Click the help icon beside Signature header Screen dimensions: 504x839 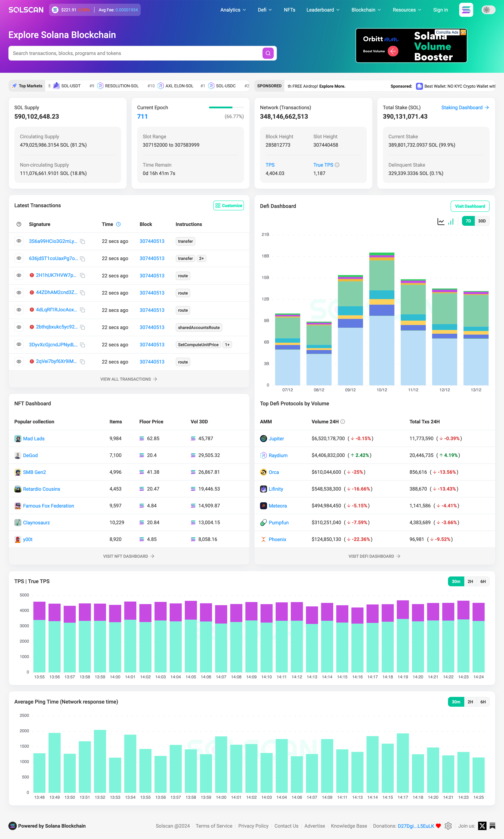pos(19,224)
